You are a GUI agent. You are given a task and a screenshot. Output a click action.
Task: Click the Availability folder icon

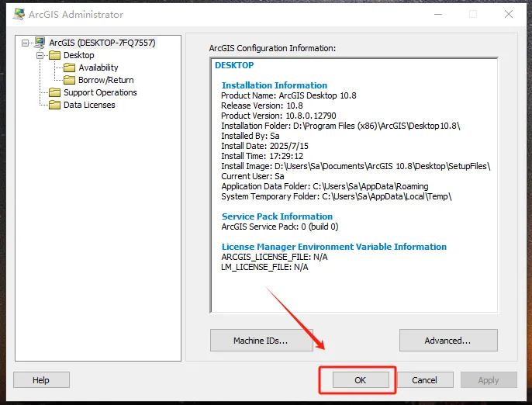(69, 67)
